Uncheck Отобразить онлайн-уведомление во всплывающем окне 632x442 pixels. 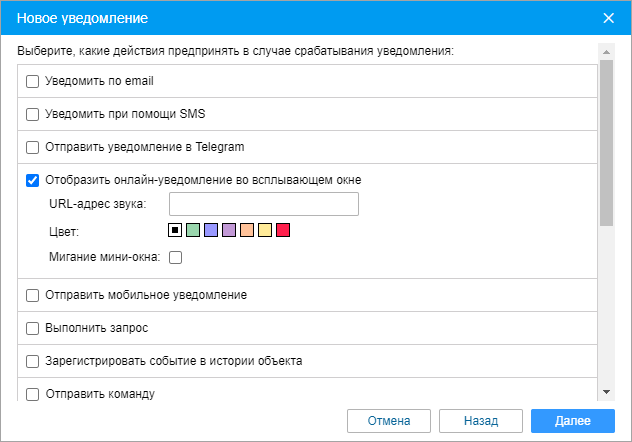click(x=32, y=180)
